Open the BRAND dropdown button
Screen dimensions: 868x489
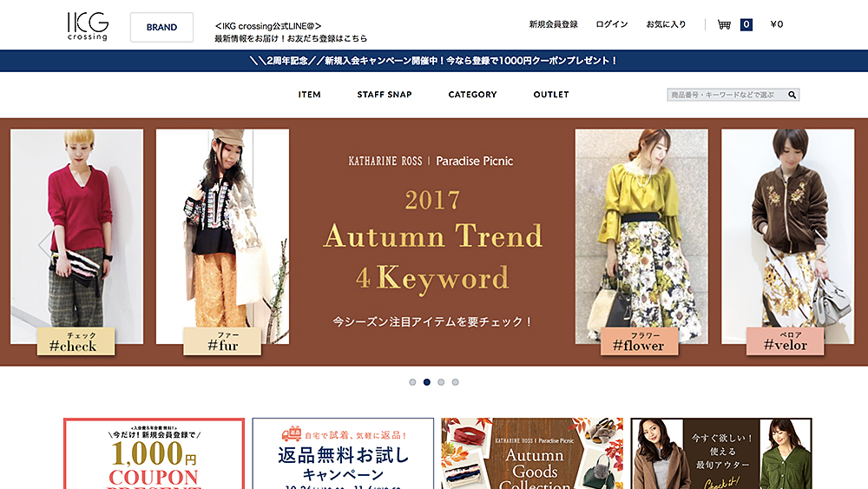coord(161,27)
